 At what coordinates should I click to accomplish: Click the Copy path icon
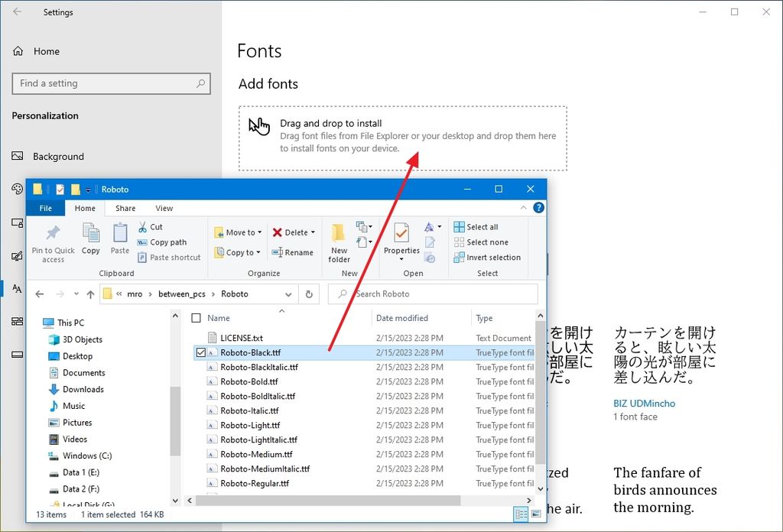164,242
